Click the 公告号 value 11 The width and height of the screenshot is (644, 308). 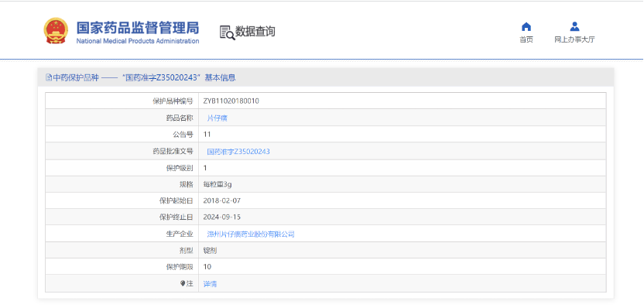pos(207,135)
